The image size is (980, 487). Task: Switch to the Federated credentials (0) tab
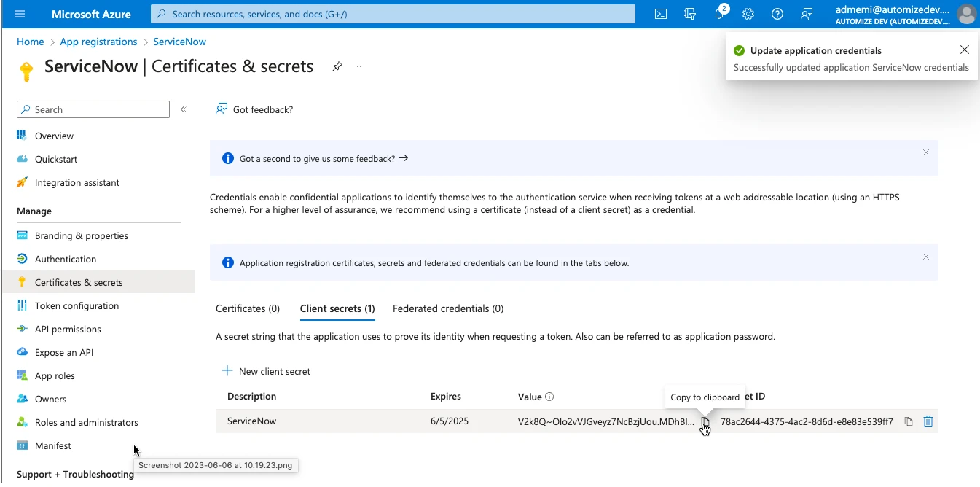pos(448,308)
